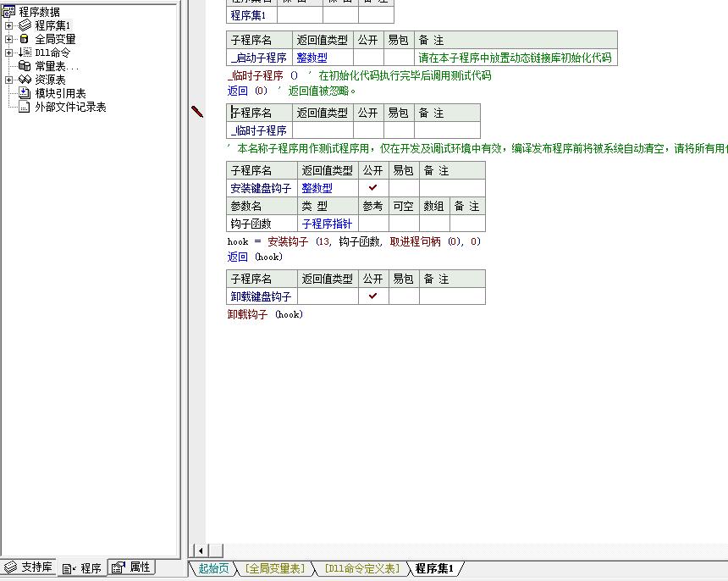
Task: Open 常量表 via its double-cylinder icon
Action: pyautogui.click(x=25, y=66)
